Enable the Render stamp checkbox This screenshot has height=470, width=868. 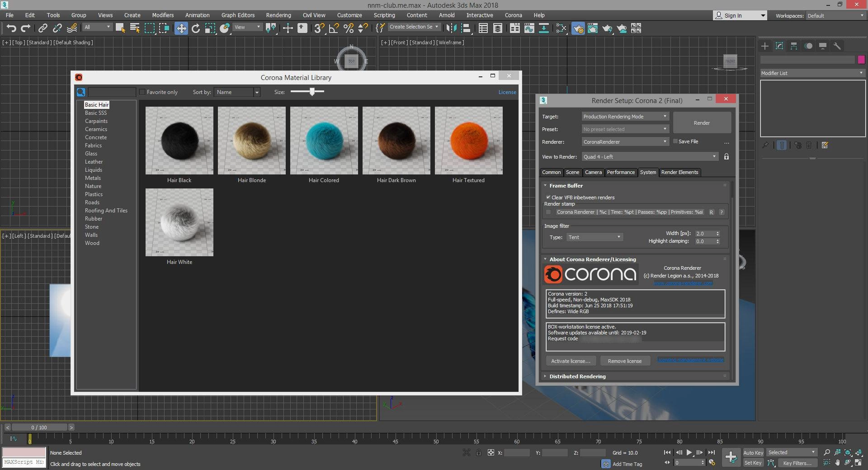tap(548, 212)
